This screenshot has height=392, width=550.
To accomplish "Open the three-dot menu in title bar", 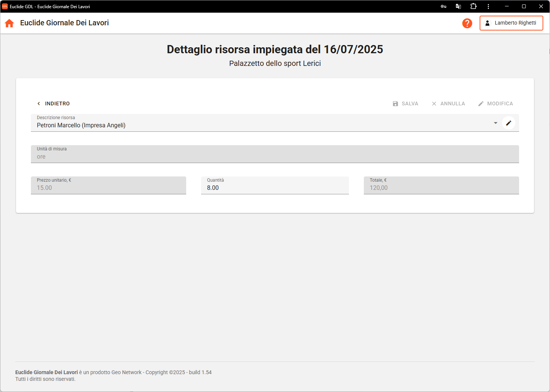I will 488,6.
